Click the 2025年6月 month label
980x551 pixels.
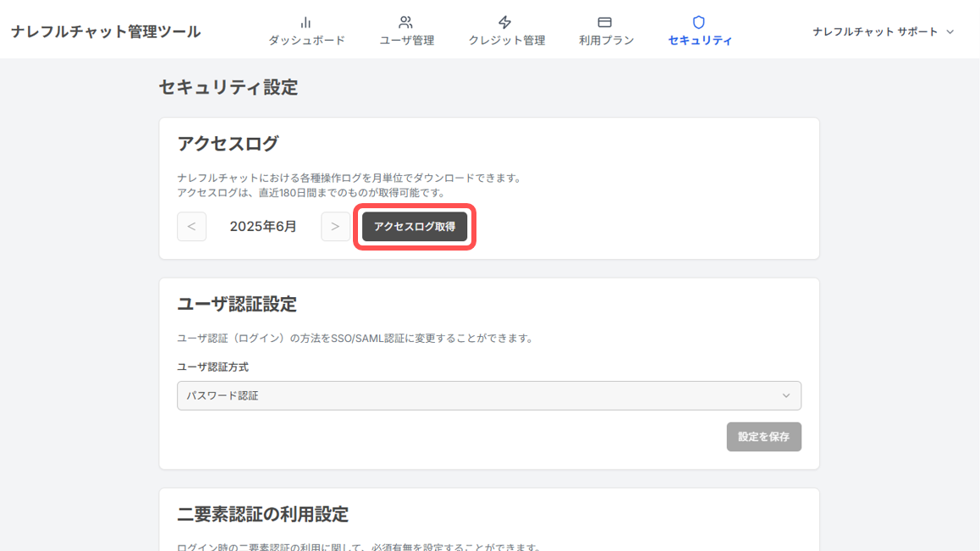(263, 227)
